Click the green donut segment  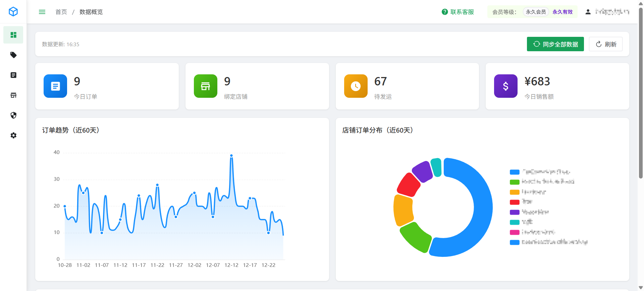pos(416,237)
